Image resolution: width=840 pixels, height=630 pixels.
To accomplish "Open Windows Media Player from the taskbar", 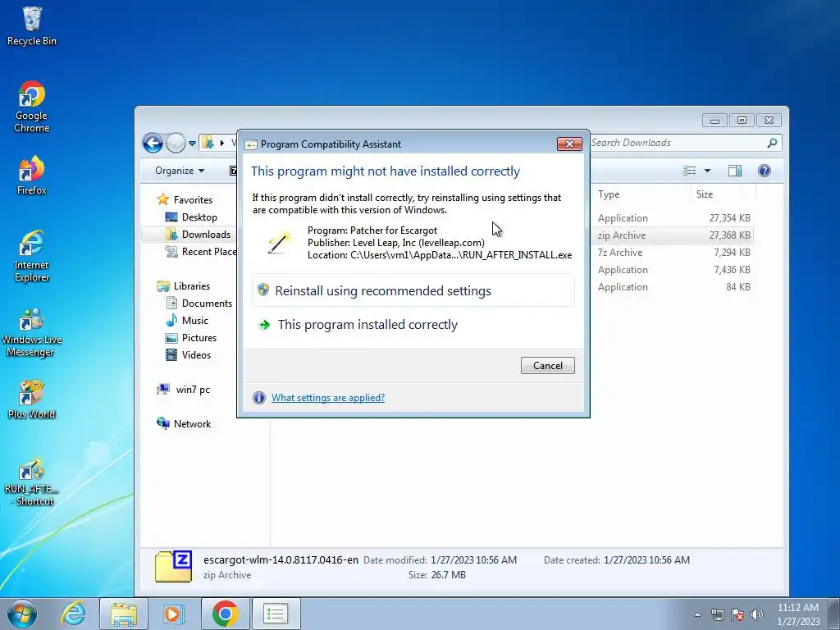I will coord(172,614).
